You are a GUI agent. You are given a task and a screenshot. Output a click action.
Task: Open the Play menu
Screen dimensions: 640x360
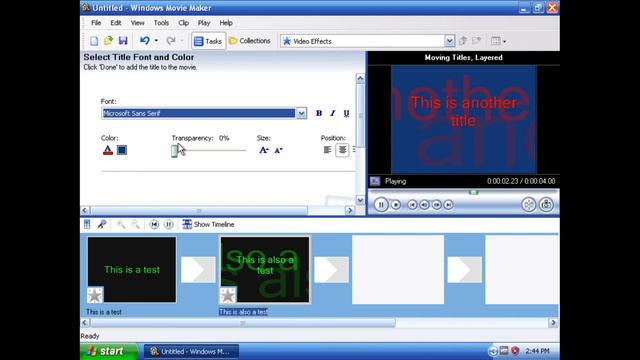pos(204,23)
